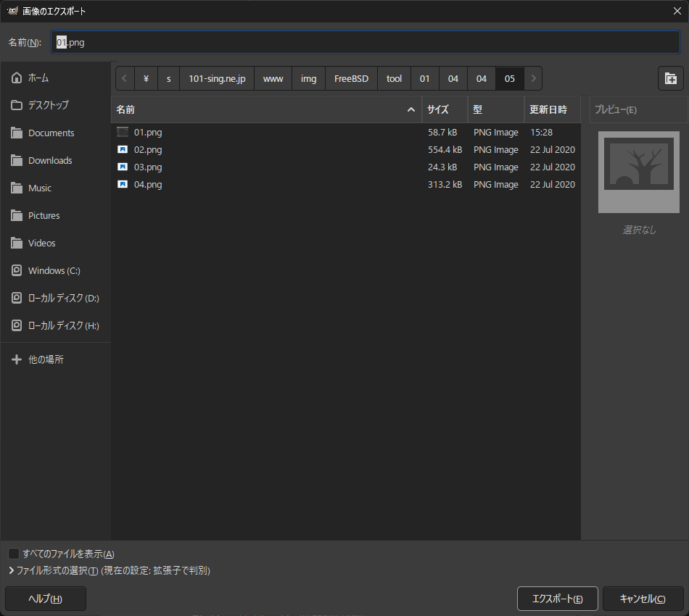Click the 58.7 kB size value
Screen dimensions: 689x616
pyautogui.click(x=442, y=132)
